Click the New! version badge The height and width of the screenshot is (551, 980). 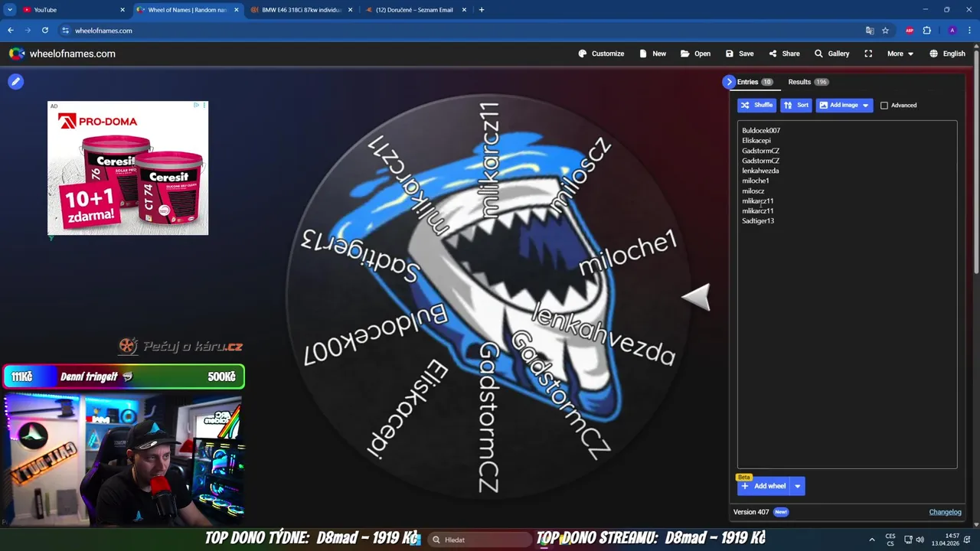[x=780, y=512]
